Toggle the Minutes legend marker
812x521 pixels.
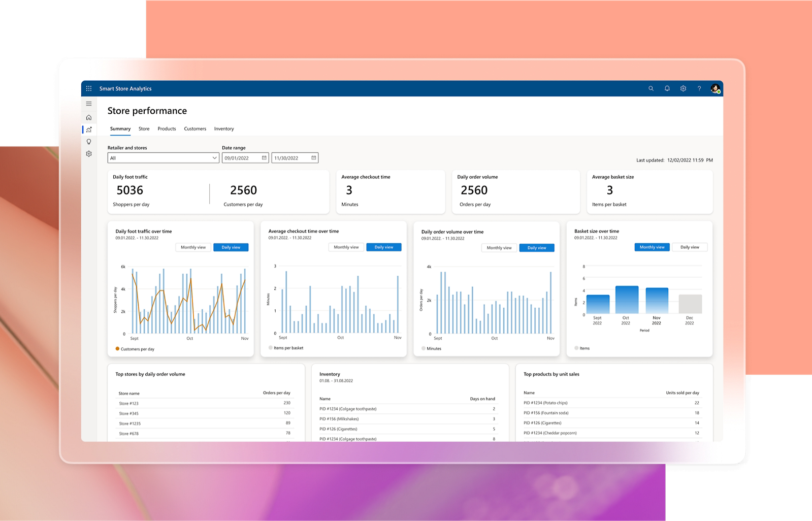pyautogui.click(x=424, y=348)
